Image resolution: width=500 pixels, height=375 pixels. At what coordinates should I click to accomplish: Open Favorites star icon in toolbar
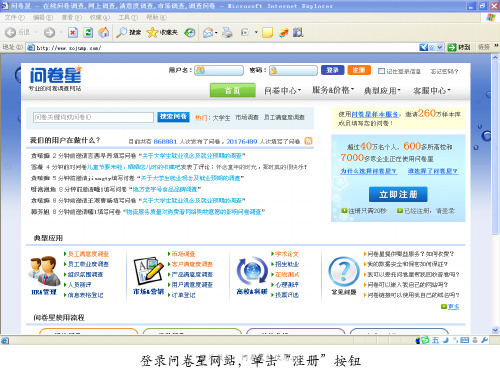coord(152,32)
